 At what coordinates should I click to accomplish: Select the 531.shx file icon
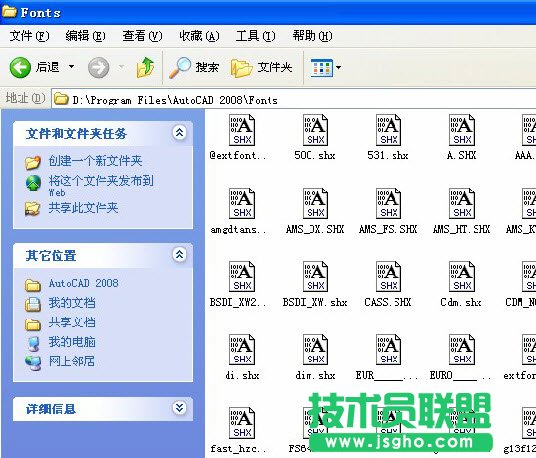pyautogui.click(x=388, y=130)
